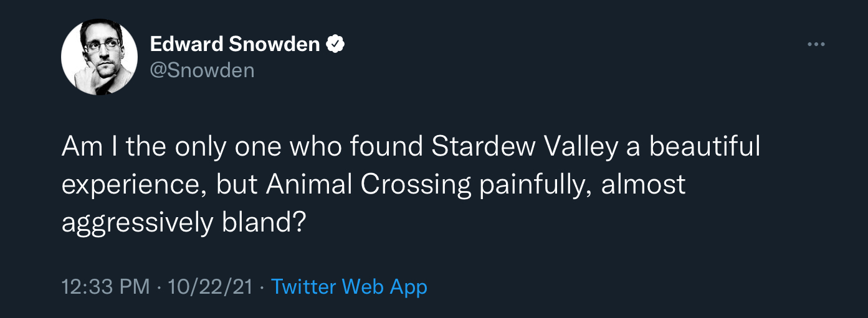Click the @Snowden handle
Image resolution: width=868 pixels, height=318 pixels.
(x=202, y=70)
